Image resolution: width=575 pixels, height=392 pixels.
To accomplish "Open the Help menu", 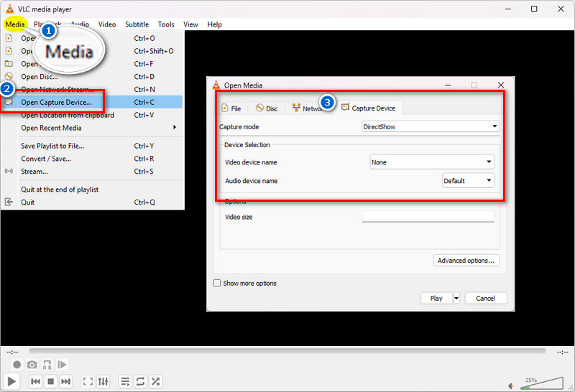I will (214, 24).
